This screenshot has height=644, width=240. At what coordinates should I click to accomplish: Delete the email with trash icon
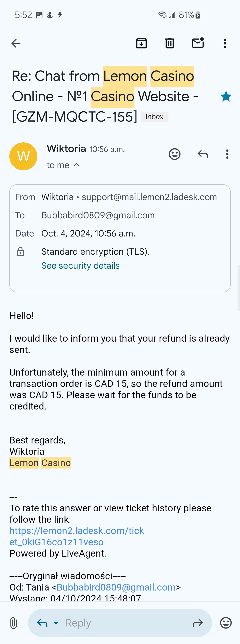coord(170,43)
